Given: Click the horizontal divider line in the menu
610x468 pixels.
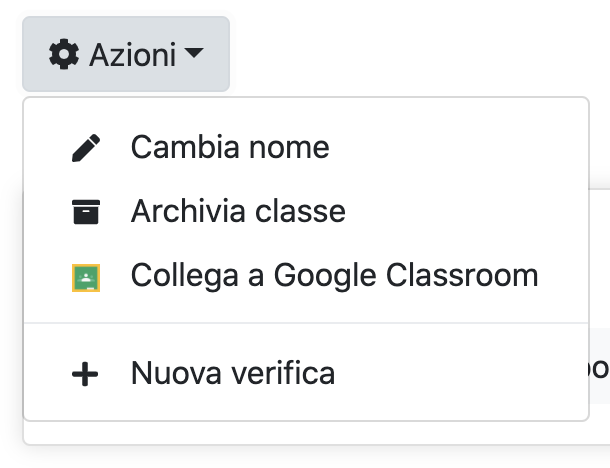Looking at the screenshot, I should tap(306, 323).
